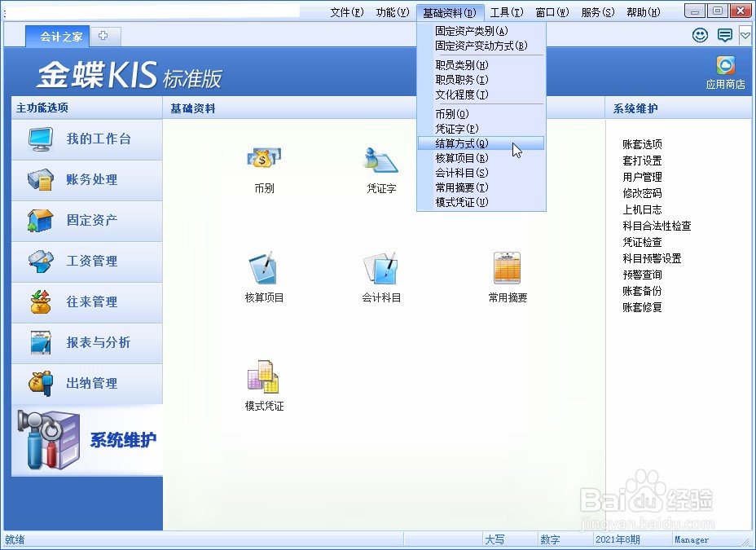Open 套打设置 link
The width and height of the screenshot is (756, 550).
coord(642,161)
